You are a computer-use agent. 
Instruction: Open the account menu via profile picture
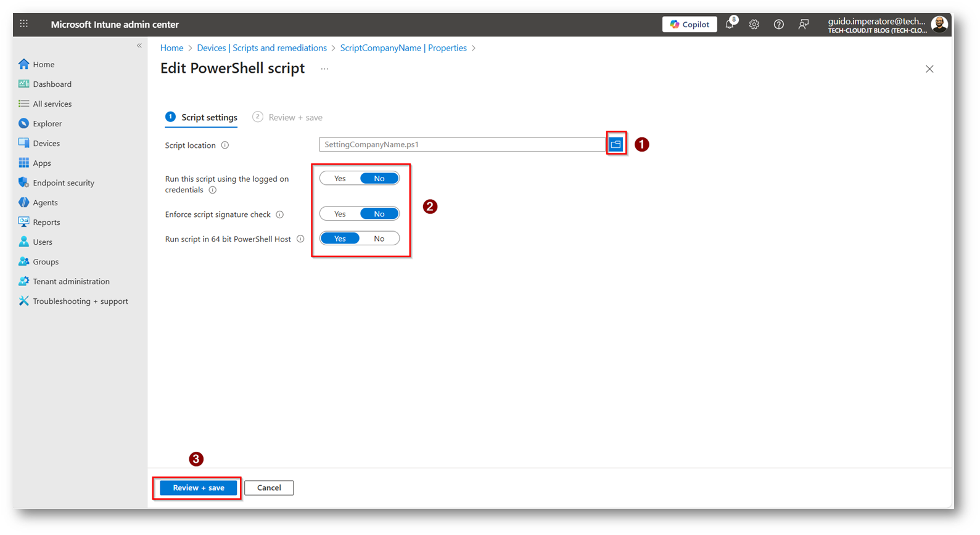tap(939, 25)
